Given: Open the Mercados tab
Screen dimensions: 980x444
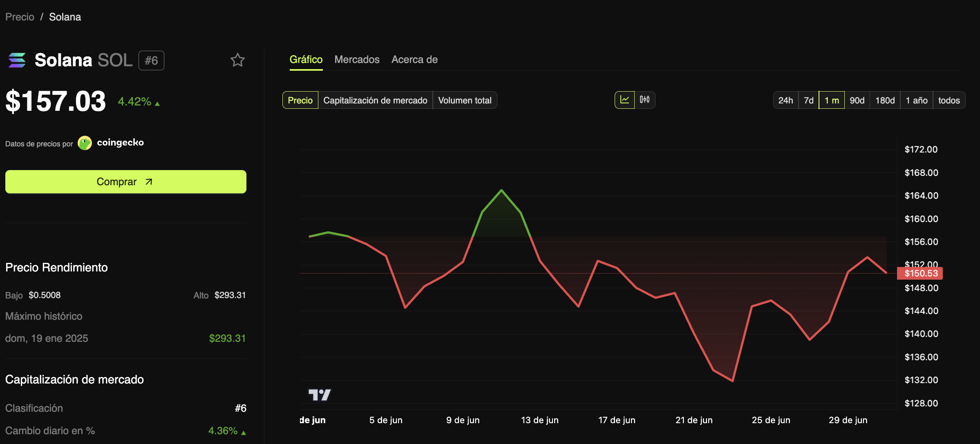Looking at the screenshot, I should click(357, 60).
